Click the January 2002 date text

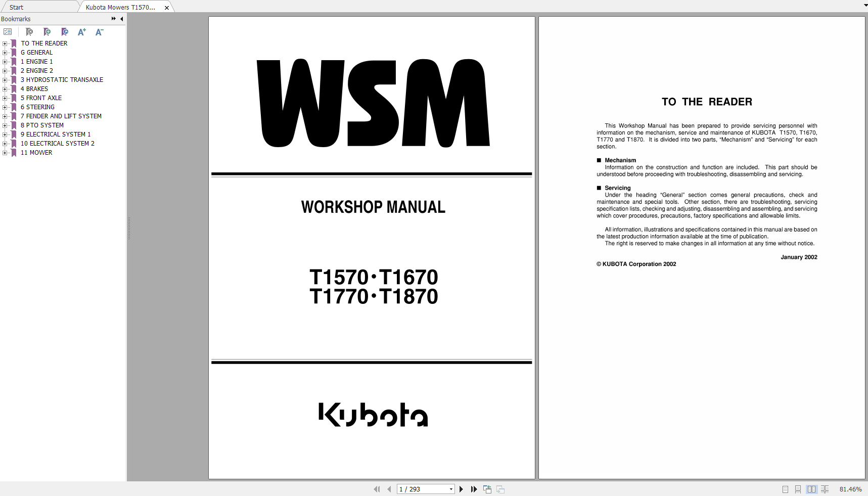[799, 257]
